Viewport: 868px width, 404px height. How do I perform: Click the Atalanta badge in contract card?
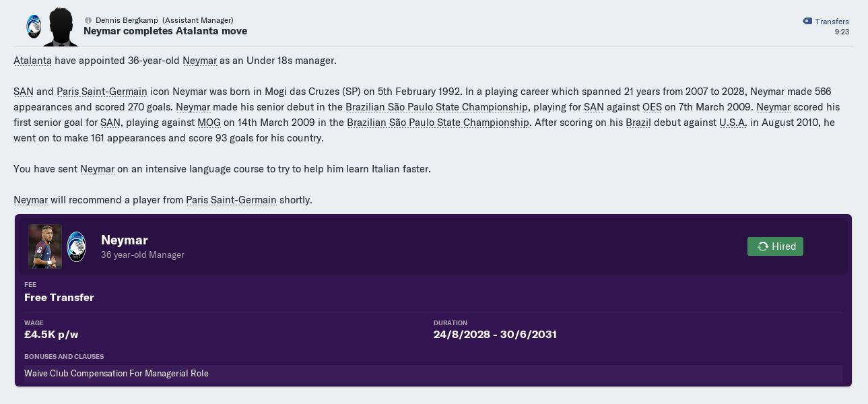click(77, 247)
